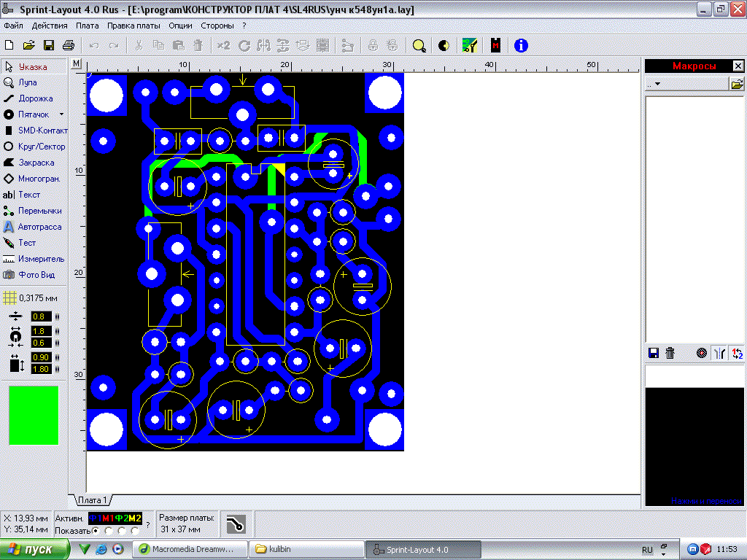The image size is (747, 560).
Task: Activate the red М1 layer label
Action: click(109, 518)
